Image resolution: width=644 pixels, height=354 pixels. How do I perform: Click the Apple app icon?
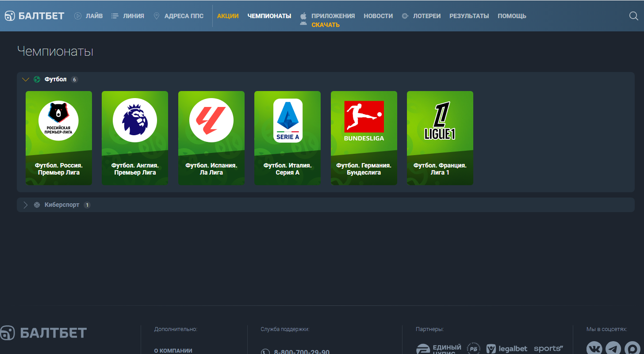303,16
